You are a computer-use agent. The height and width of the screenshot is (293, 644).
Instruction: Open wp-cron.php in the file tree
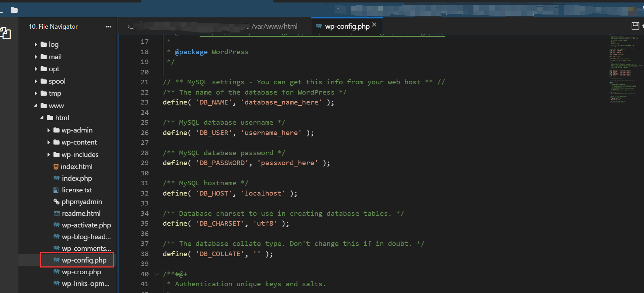point(82,272)
